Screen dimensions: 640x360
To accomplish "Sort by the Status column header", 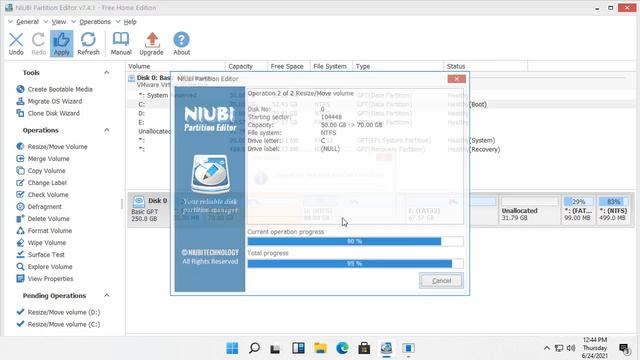I will pos(486,66).
